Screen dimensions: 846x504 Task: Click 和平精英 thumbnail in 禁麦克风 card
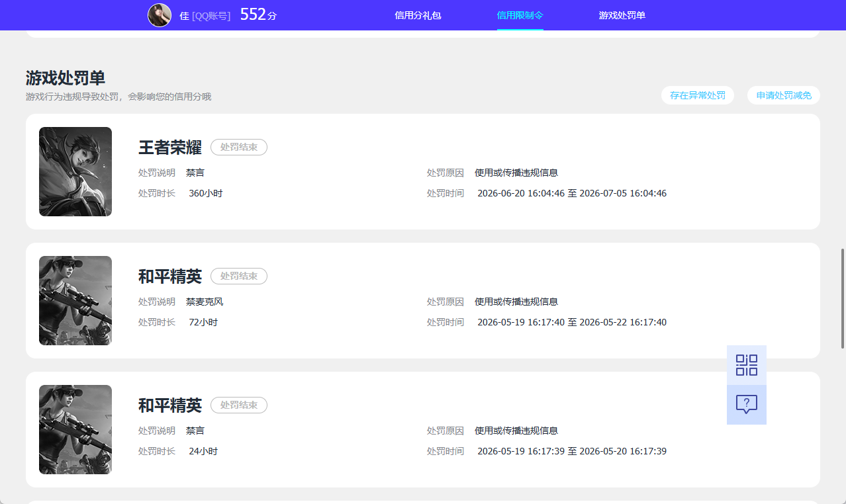[75, 300]
